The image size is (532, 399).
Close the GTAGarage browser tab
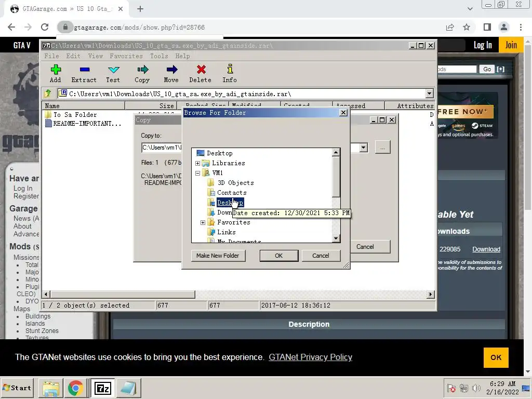(121, 9)
